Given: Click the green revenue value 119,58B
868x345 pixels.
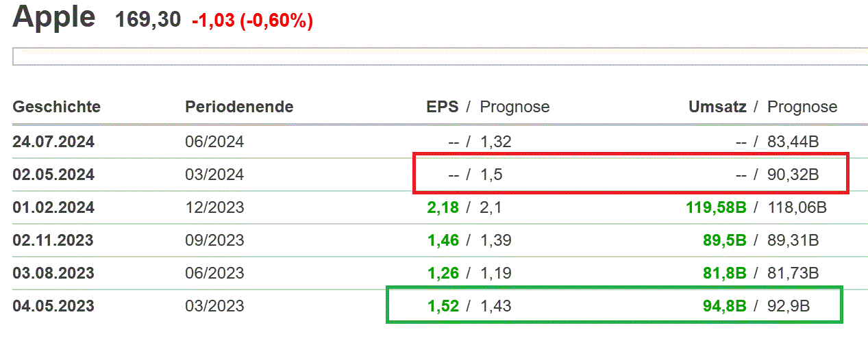Looking at the screenshot, I should (x=715, y=207).
